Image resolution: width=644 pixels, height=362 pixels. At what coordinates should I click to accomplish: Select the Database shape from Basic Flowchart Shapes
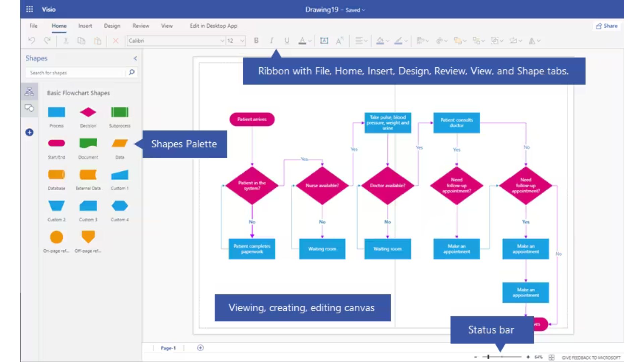(x=56, y=174)
